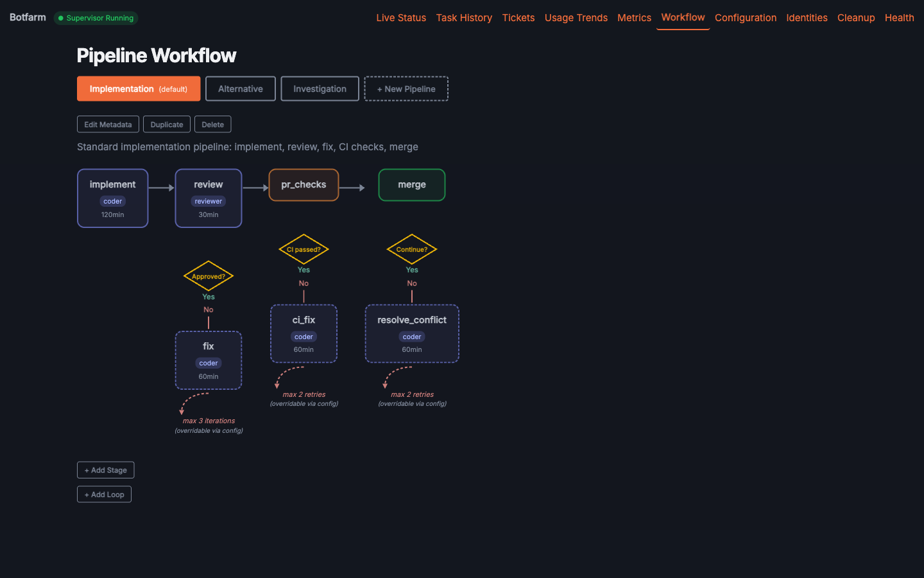Open the pr_checks stage node
Image resolution: width=924 pixels, height=578 pixels.
[x=304, y=185]
